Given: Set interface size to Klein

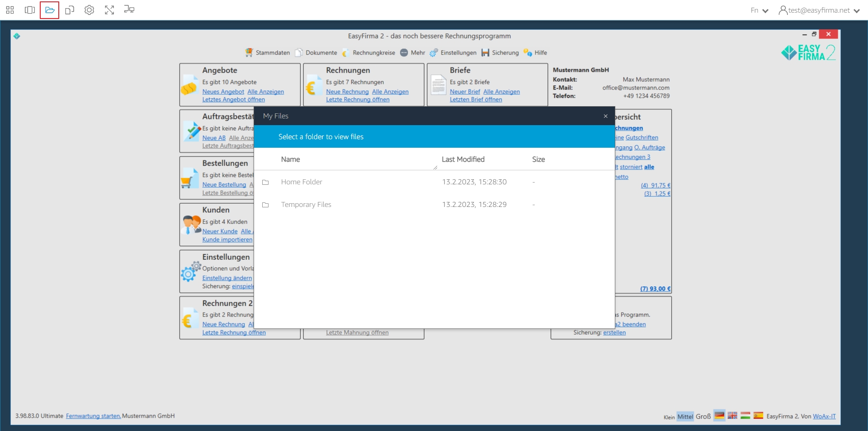Looking at the screenshot, I should point(669,417).
